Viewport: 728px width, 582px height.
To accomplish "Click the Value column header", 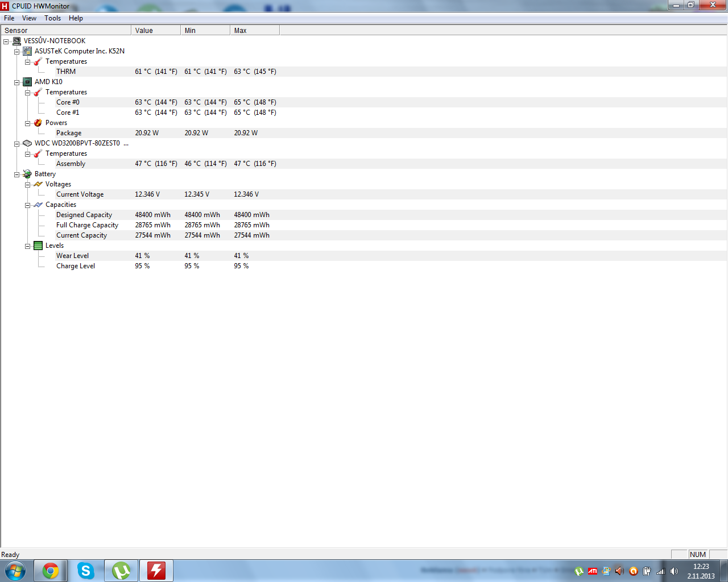I will click(156, 30).
